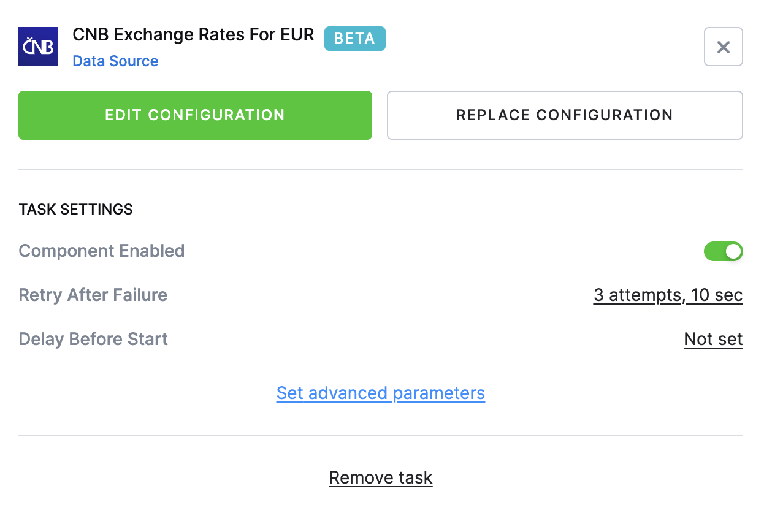Click the Delay Before Start label
This screenshot has height=532, width=764.
[x=93, y=340]
